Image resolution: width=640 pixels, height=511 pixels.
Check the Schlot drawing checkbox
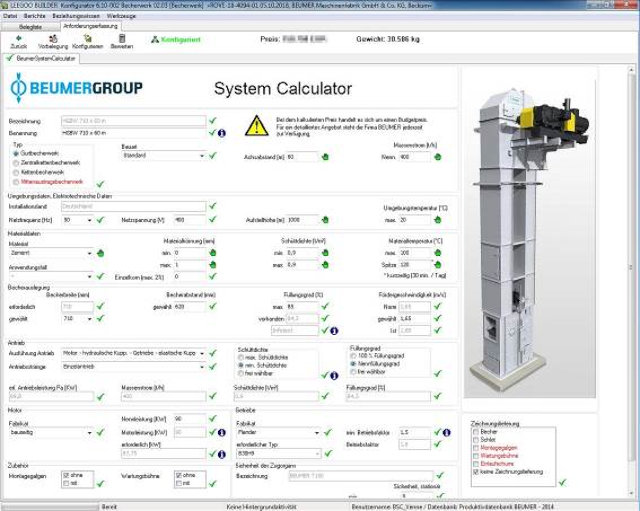click(x=476, y=440)
